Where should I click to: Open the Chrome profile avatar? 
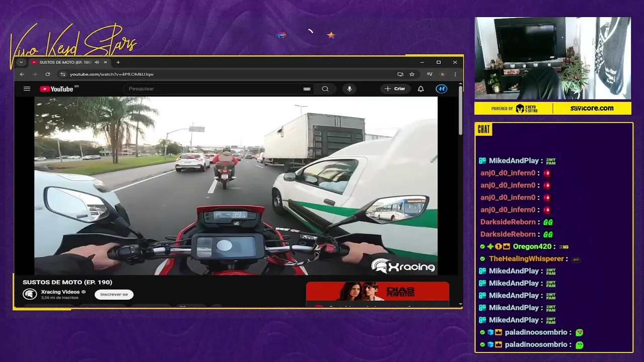pyautogui.click(x=442, y=74)
